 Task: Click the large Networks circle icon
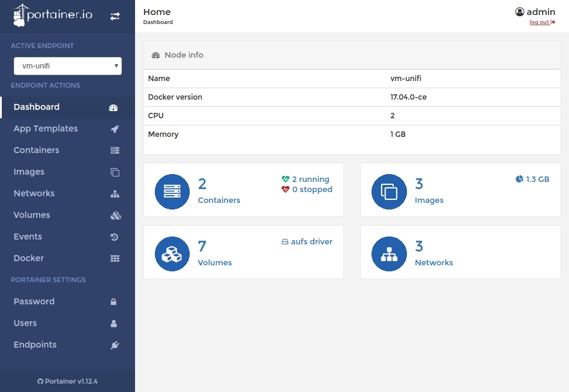click(x=389, y=254)
